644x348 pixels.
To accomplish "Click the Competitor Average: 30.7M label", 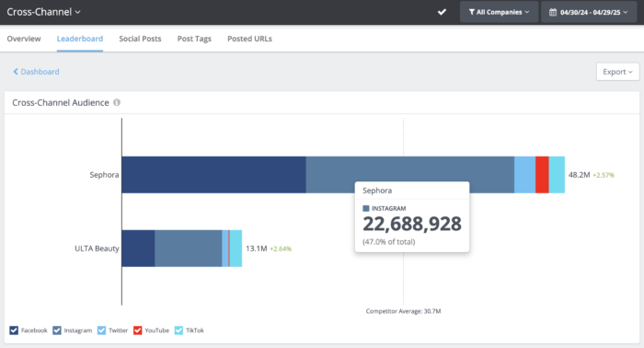I will 403,311.
